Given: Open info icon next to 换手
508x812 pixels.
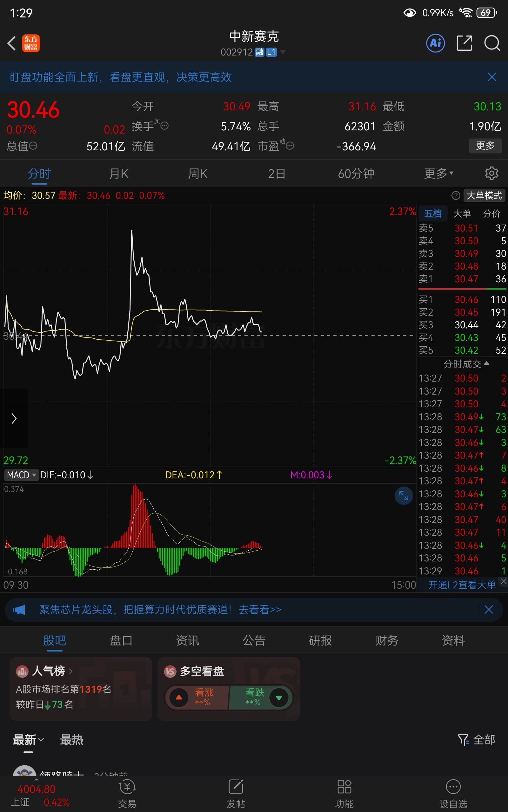Looking at the screenshot, I should point(165,126).
